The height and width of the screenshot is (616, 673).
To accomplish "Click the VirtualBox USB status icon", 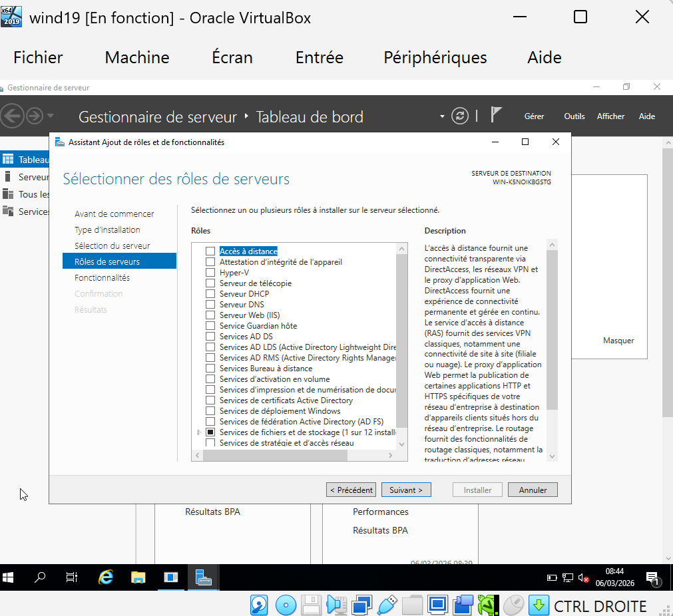I will click(x=387, y=605).
